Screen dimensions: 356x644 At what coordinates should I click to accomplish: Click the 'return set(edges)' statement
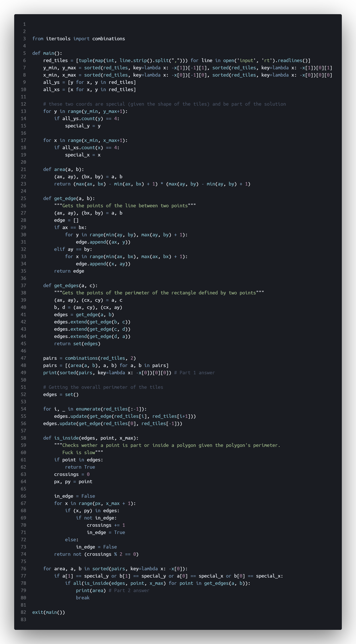tap(77, 343)
